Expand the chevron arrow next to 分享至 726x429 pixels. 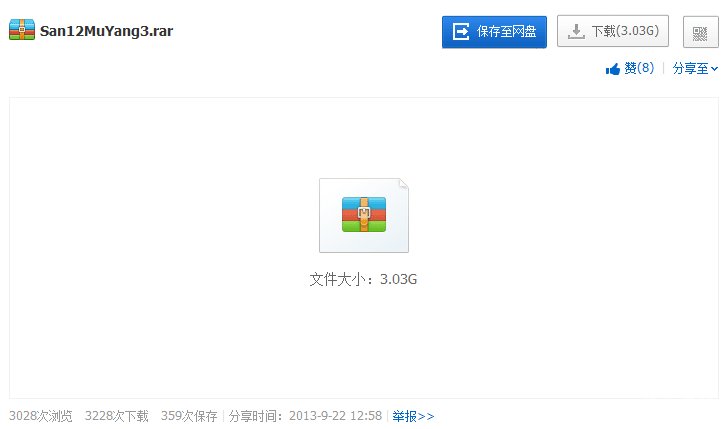tap(714, 69)
